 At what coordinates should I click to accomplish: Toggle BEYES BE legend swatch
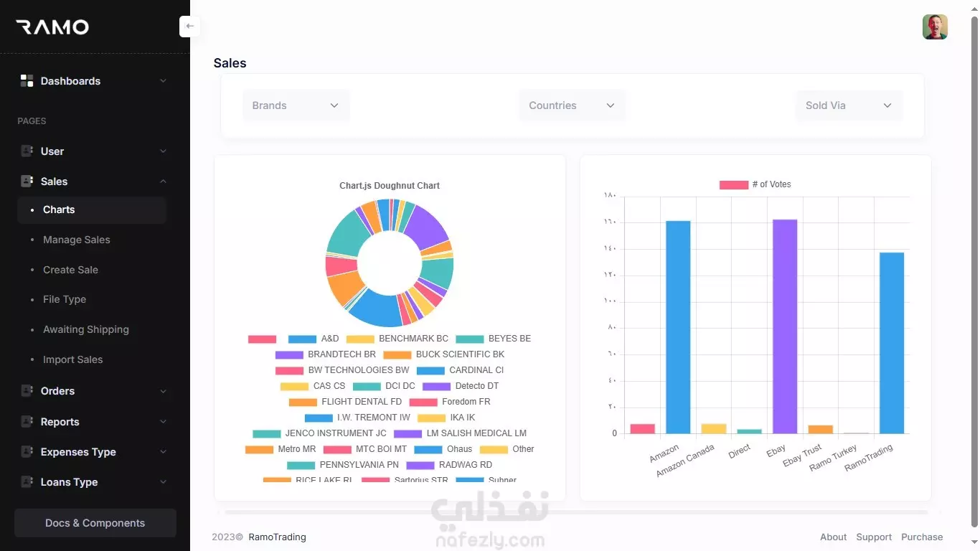(x=470, y=339)
